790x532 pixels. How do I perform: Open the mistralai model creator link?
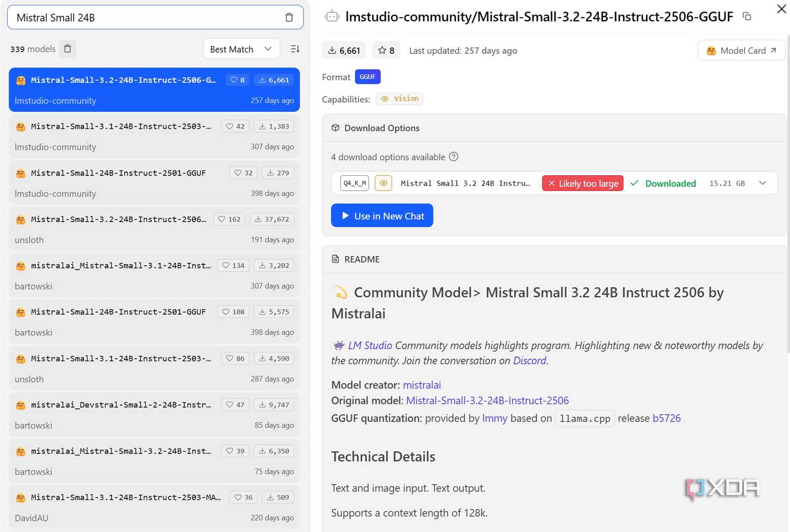pos(422,385)
